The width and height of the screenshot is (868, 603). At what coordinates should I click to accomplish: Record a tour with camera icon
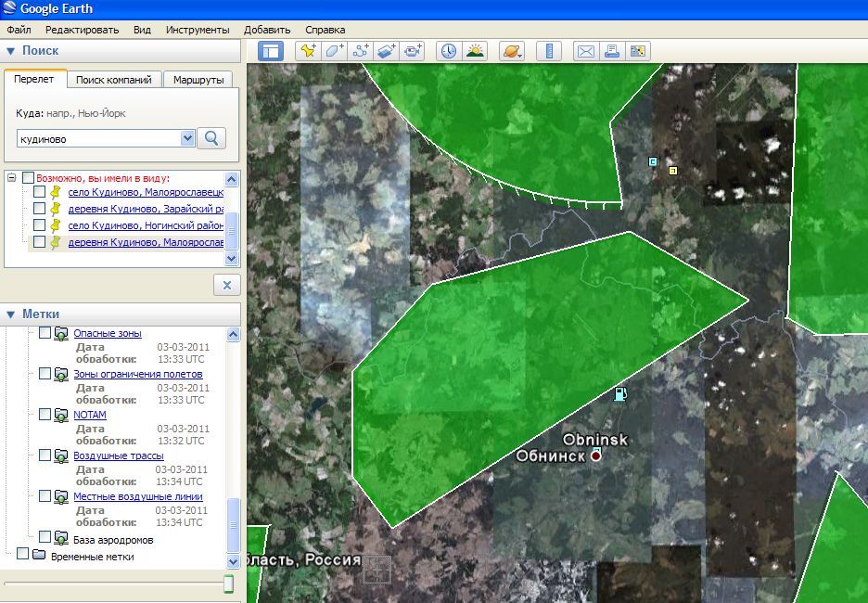tap(413, 52)
